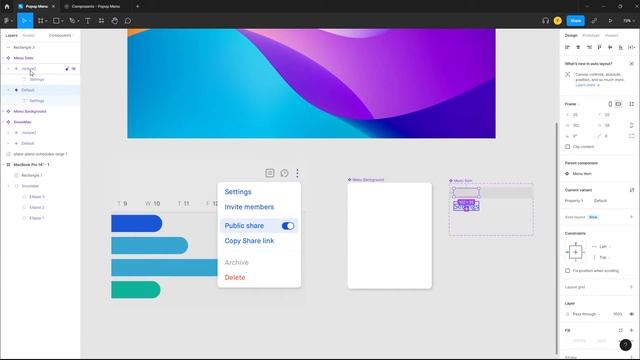Screen dimensions: 640x360
Task: Click the icon between Share and Present
Action: tap(594, 21)
